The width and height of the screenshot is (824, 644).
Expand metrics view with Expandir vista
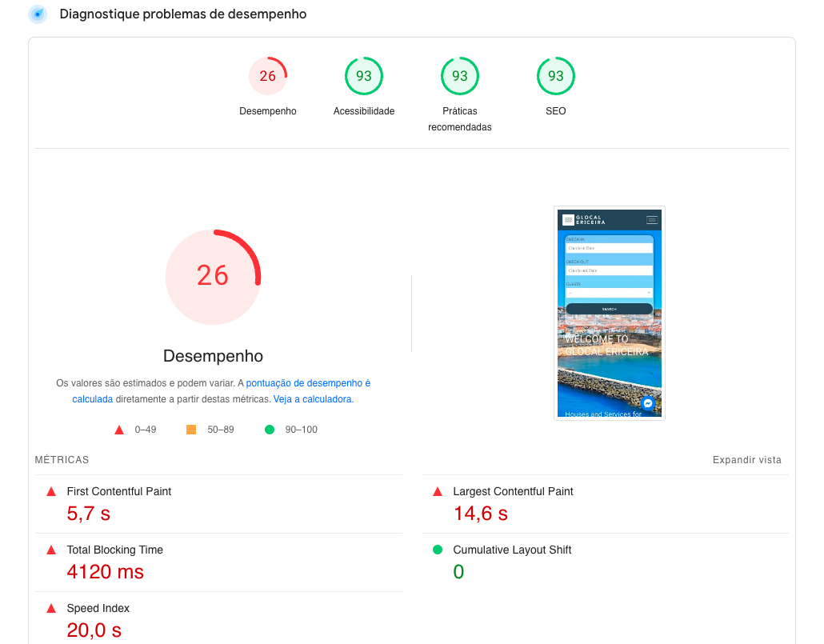point(746,460)
